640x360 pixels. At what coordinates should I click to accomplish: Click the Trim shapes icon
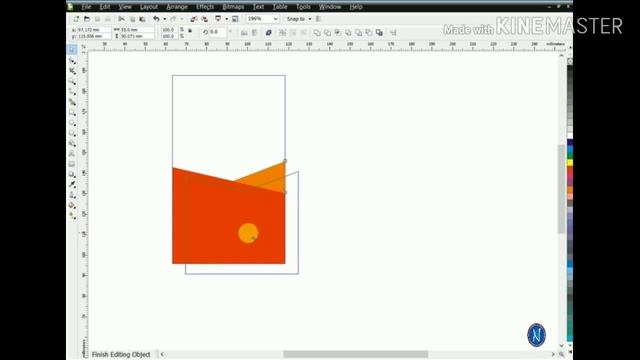tap(327, 33)
